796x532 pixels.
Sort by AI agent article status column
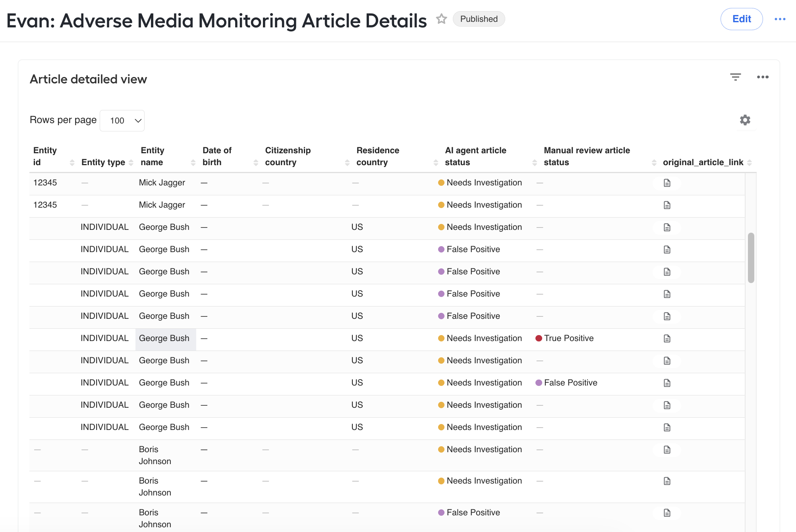(x=535, y=162)
